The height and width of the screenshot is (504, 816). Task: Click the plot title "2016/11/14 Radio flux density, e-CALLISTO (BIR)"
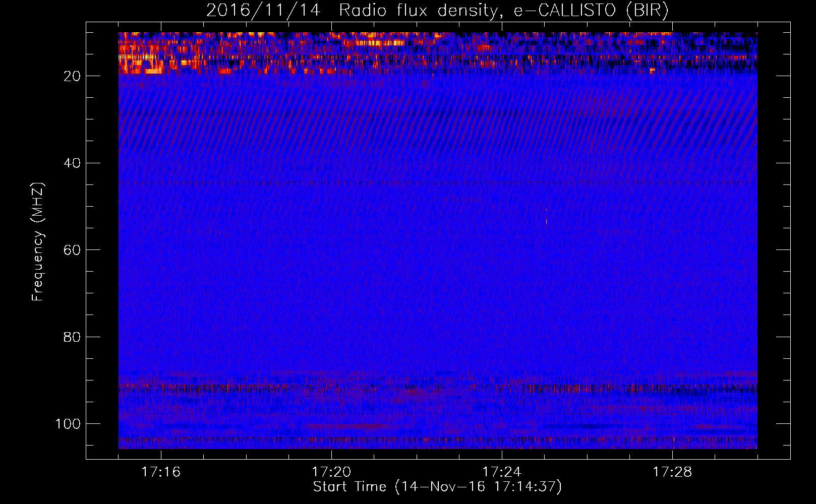[437, 11]
